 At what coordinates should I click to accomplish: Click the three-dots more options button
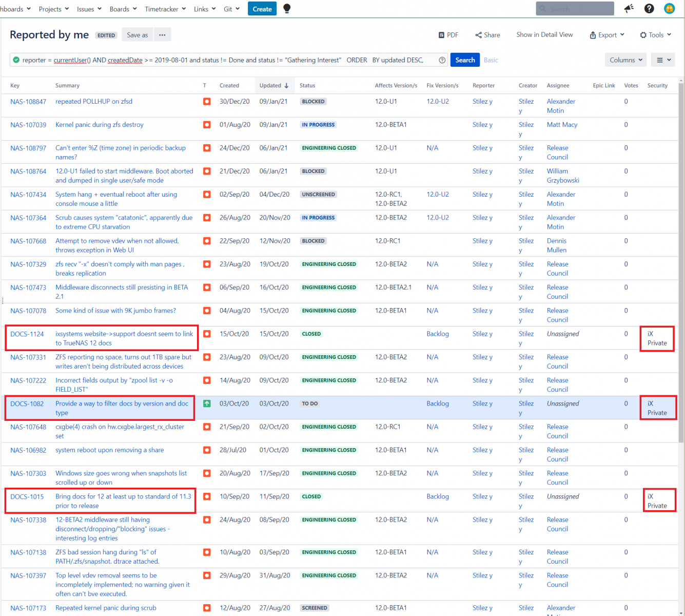pyautogui.click(x=162, y=35)
